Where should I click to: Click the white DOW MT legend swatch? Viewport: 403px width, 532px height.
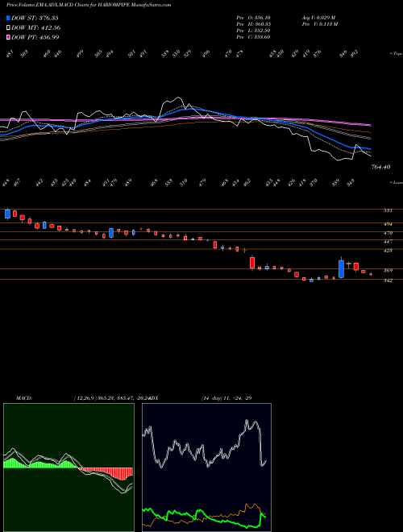pyautogui.click(x=8, y=27)
